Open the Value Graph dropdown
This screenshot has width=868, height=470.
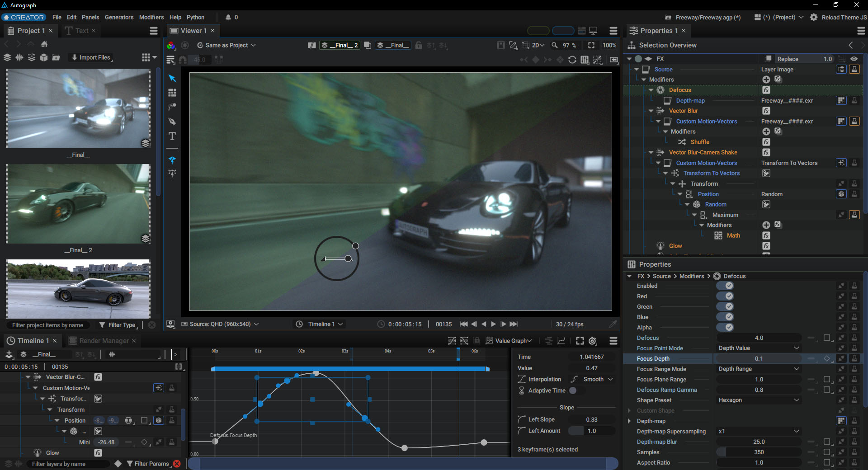click(509, 341)
